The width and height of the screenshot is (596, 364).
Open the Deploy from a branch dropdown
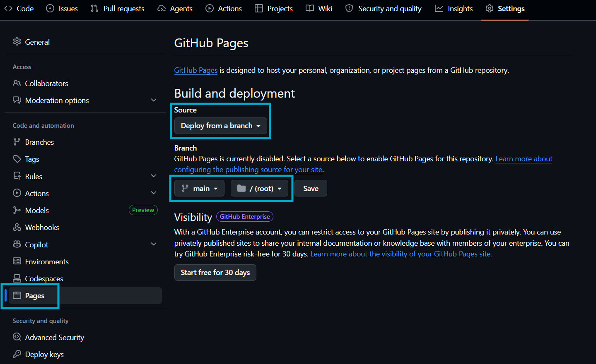221,126
